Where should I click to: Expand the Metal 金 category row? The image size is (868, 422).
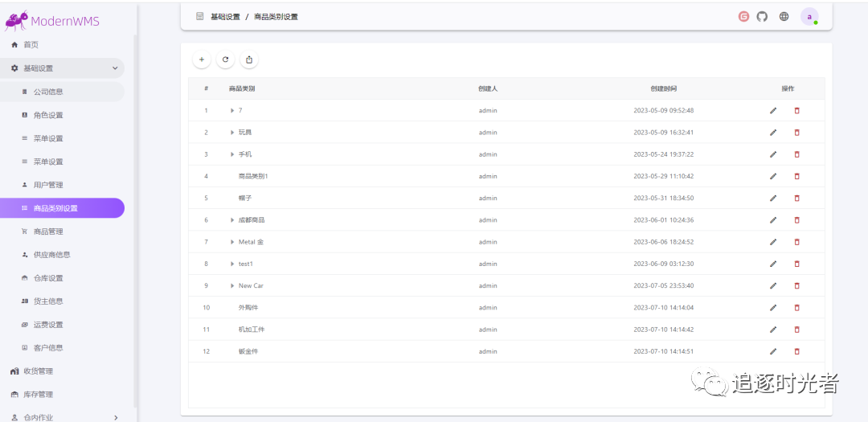point(232,242)
